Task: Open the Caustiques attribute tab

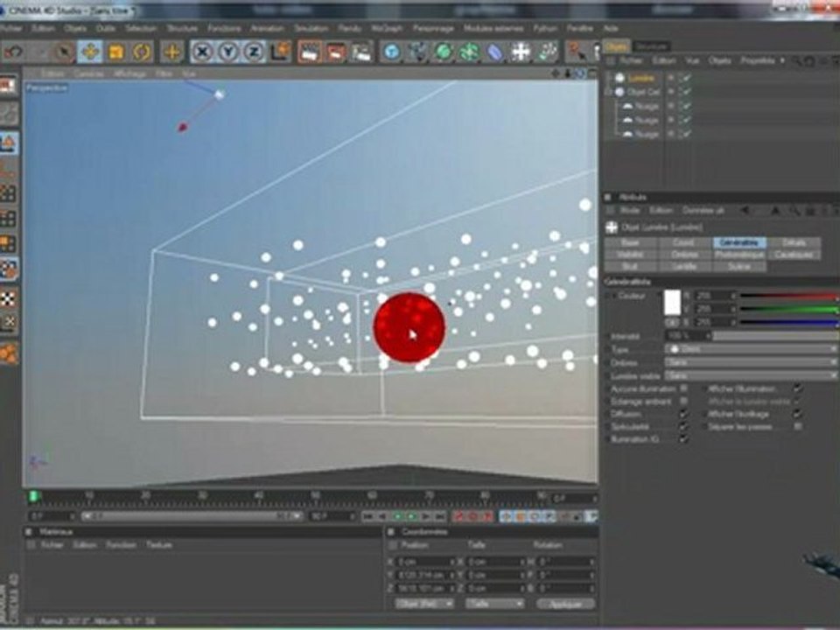Action: tap(794, 255)
